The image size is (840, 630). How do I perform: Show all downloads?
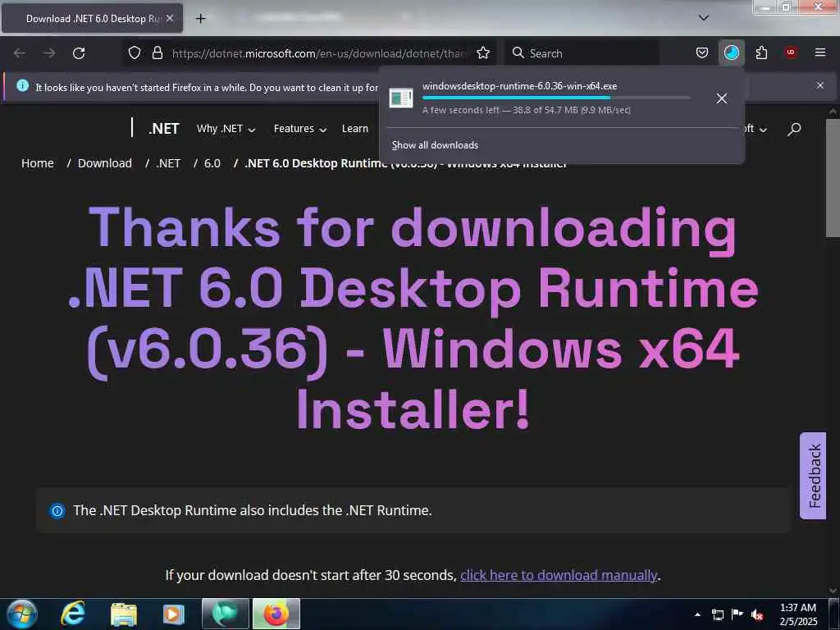(435, 145)
